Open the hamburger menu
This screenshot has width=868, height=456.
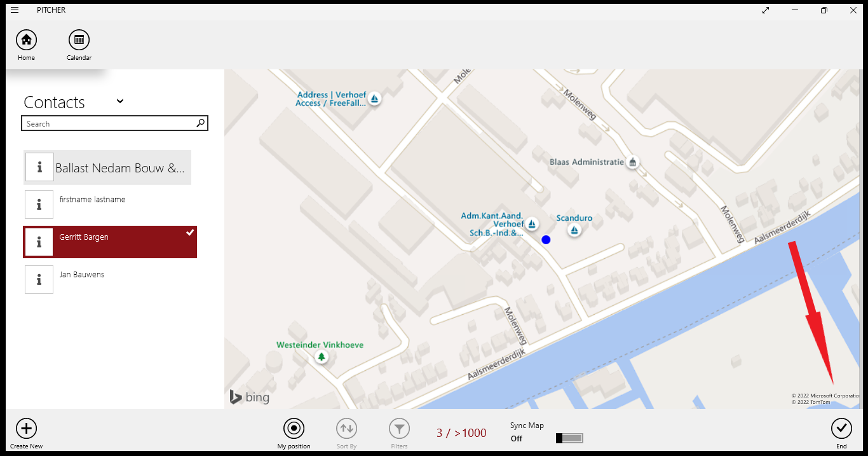(15, 10)
